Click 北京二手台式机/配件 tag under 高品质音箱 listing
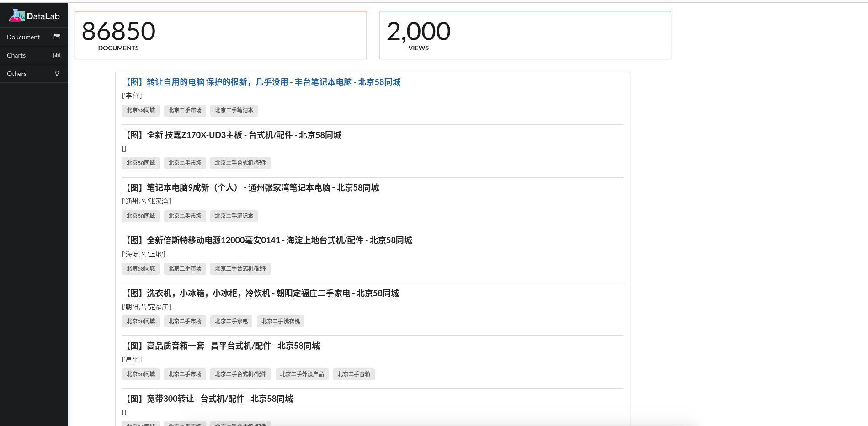The image size is (868, 426). tap(240, 374)
